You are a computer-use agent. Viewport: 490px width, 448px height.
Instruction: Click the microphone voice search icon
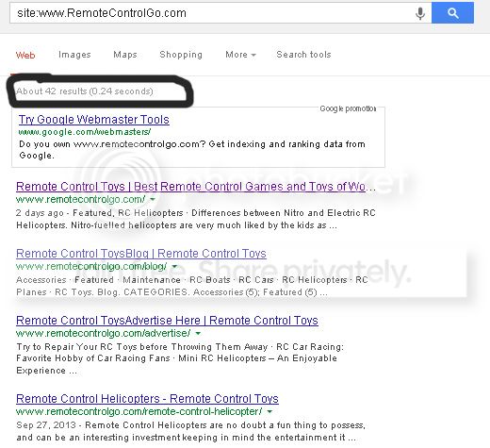pyautogui.click(x=420, y=13)
